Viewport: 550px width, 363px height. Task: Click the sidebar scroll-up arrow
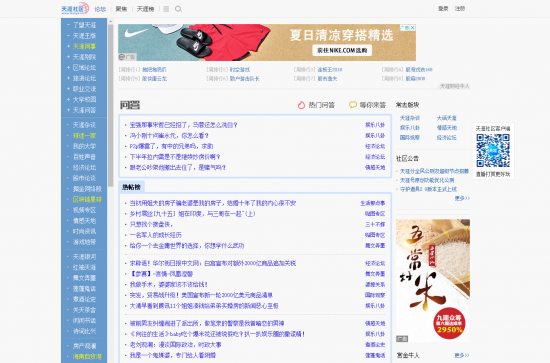[x=110, y=22]
